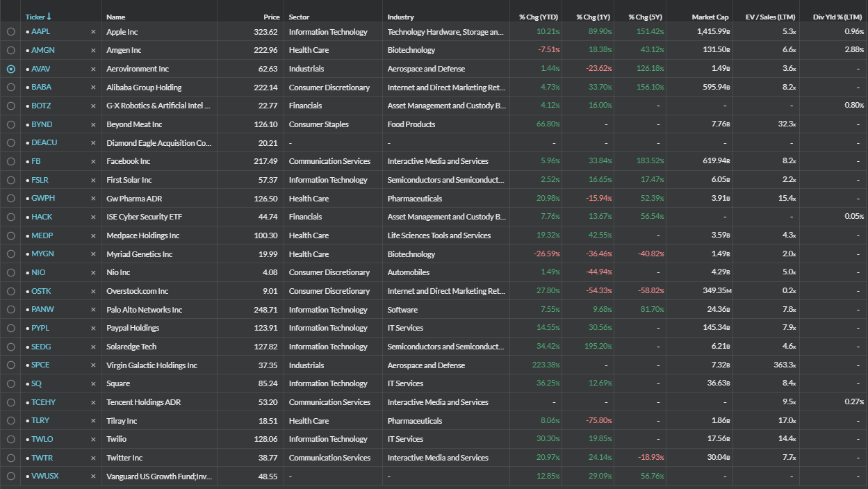Remove AAPL row with its X icon
The width and height of the screenshot is (868, 489).
click(93, 32)
